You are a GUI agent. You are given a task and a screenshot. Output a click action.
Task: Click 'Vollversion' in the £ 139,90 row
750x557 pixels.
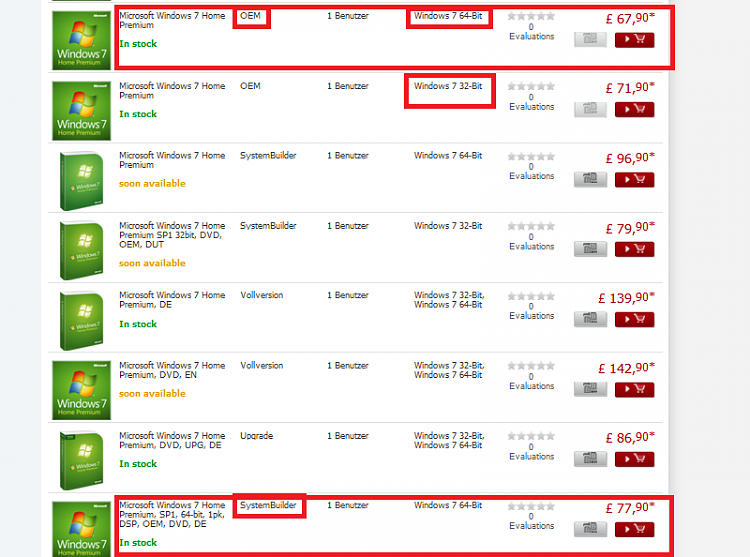[x=262, y=295]
